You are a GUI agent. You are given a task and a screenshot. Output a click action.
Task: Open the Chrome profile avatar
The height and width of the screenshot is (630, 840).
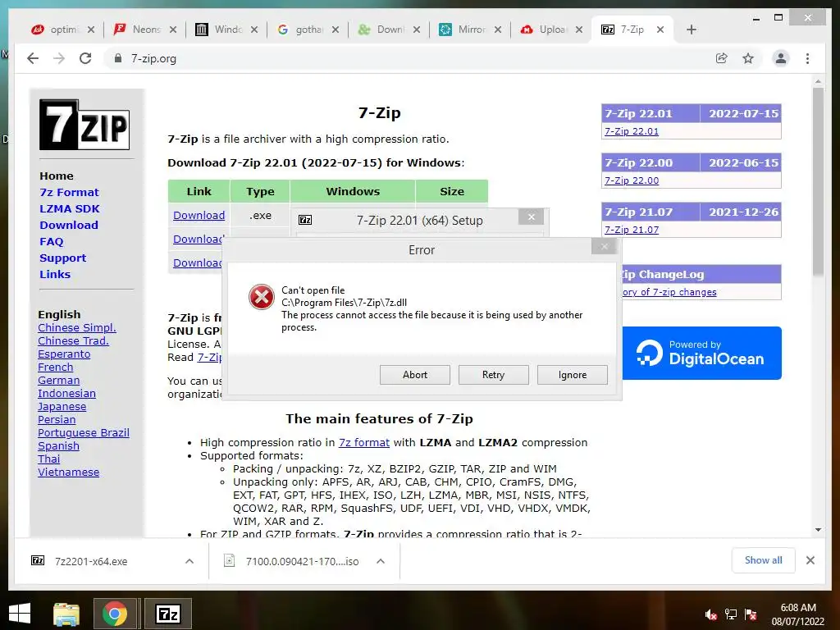(x=781, y=58)
